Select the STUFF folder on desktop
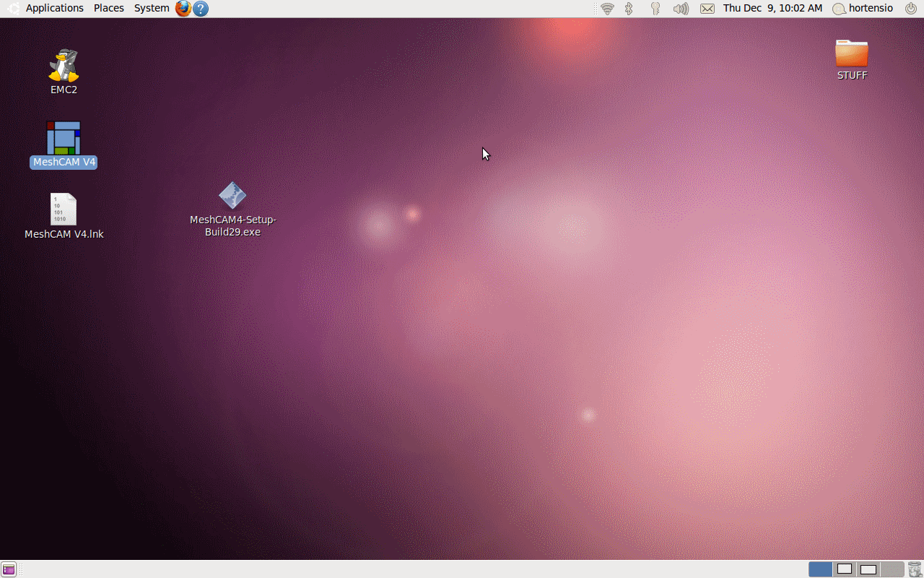924x578 pixels. [852, 54]
